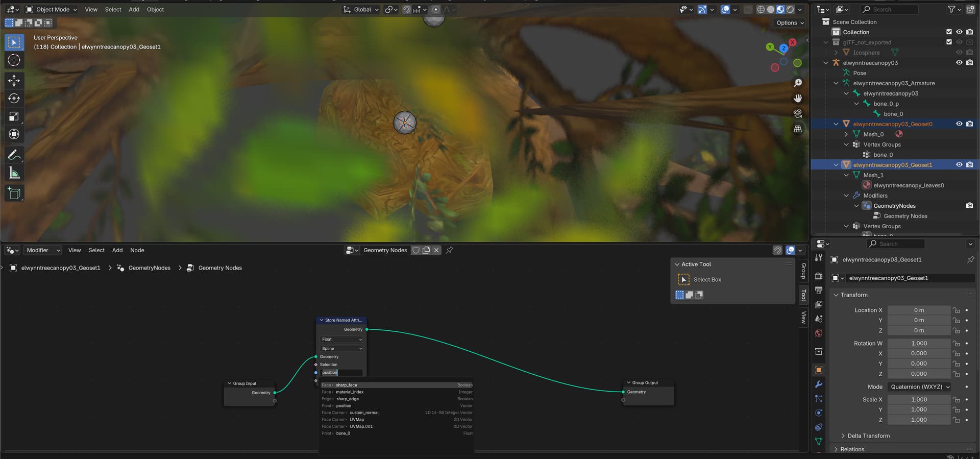
Task: Uncheck the Collection exclude checkbox
Action: (x=949, y=32)
